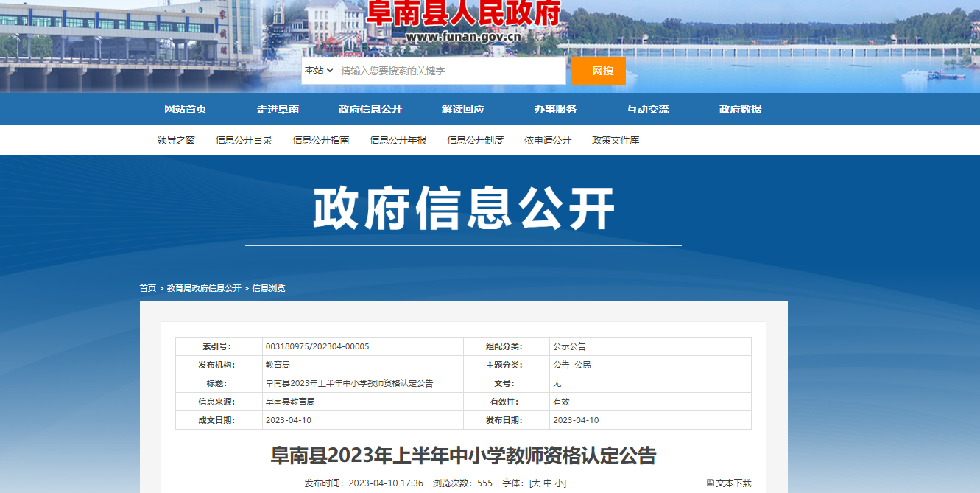Click the 索引号 label cell

219,346
